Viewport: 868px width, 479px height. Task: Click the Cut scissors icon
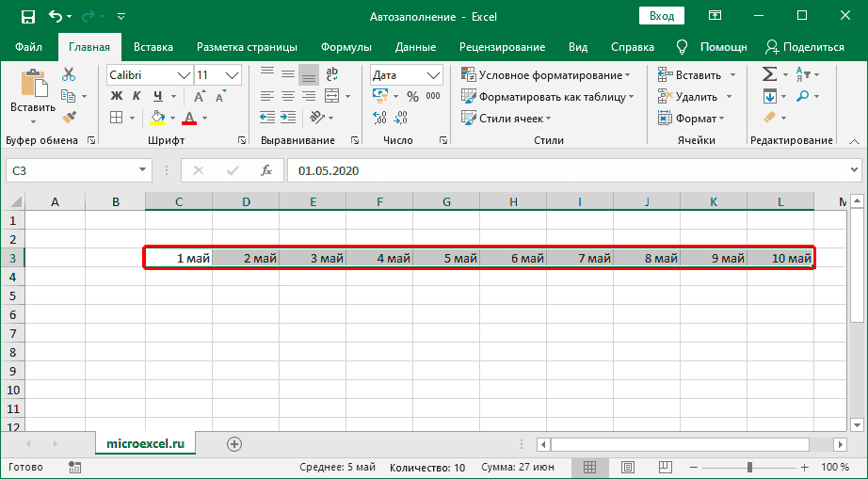[x=69, y=74]
